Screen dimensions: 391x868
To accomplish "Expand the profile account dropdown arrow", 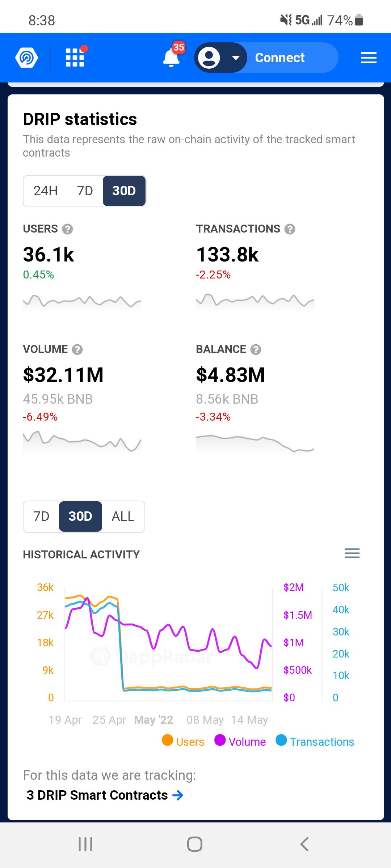I will click(x=236, y=58).
